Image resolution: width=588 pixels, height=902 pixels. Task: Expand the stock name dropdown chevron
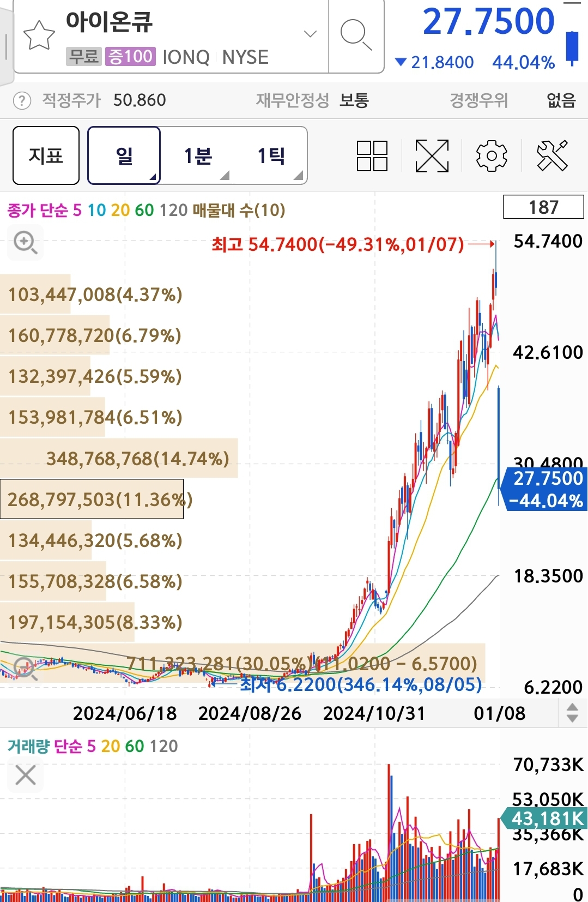[310, 34]
